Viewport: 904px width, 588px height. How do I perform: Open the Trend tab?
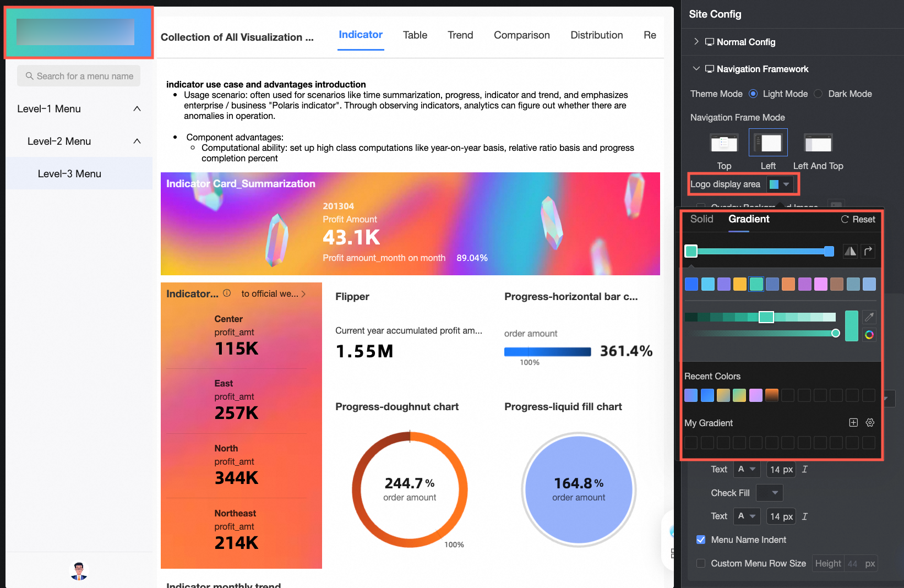tap(460, 35)
